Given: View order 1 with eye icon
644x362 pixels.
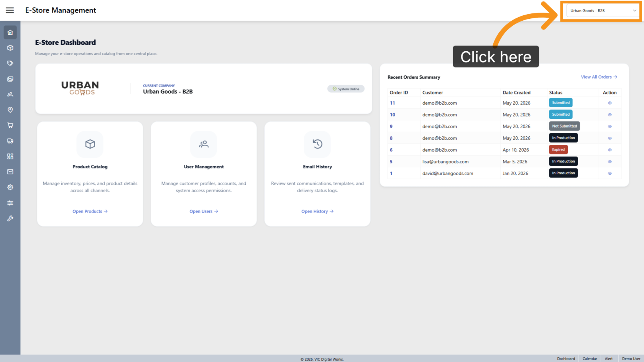Looking at the screenshot, I should point(609,174).
